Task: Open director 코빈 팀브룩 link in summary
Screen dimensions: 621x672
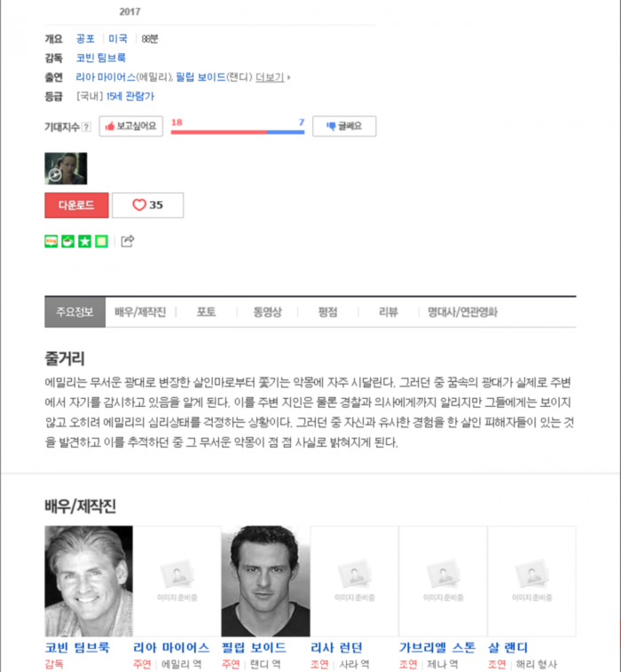Action: [101, 58]
